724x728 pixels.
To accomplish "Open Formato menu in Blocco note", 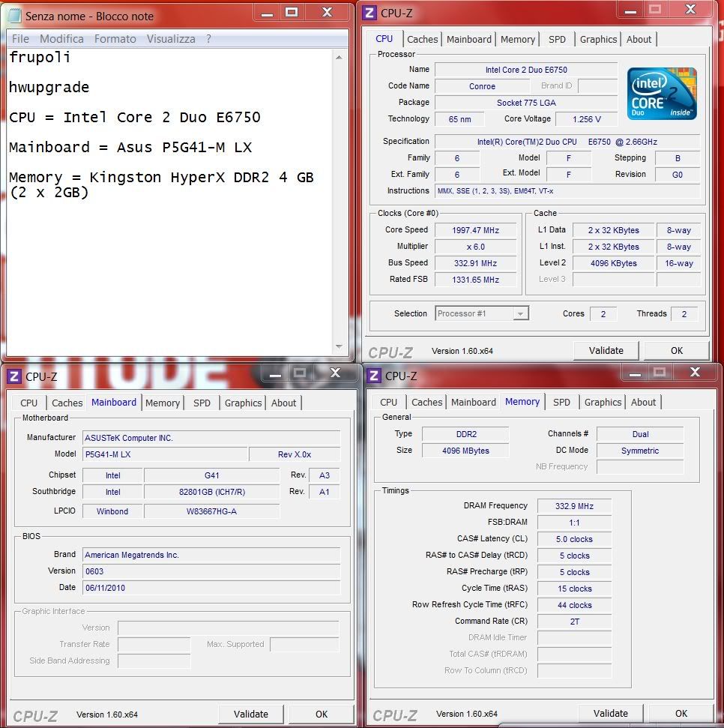I will [115, 39].
